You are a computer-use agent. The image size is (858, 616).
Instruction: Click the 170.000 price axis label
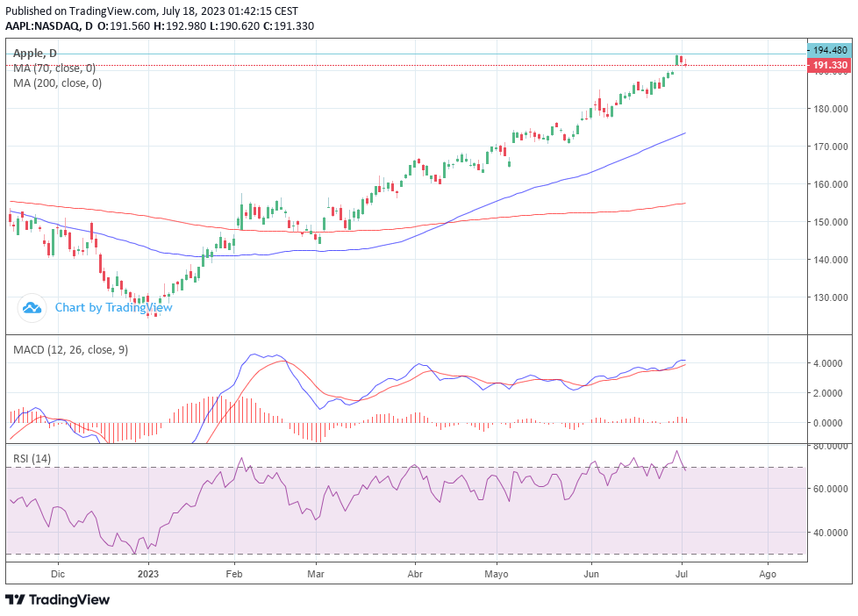click(831, 147)
